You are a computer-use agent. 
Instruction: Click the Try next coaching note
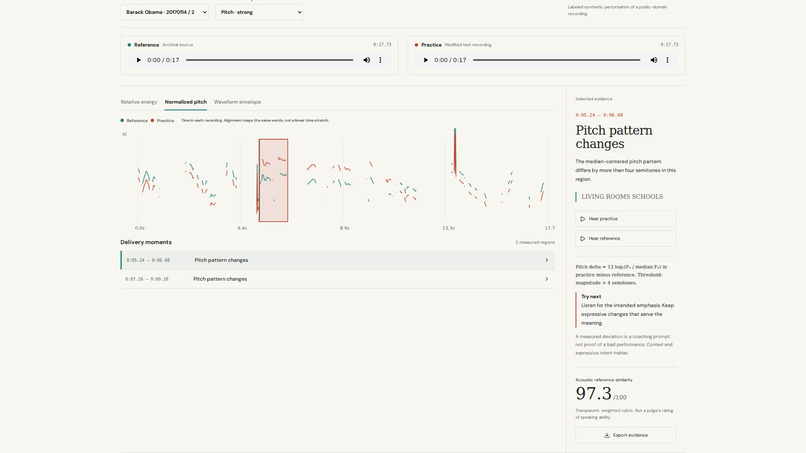pyautogui.click(x=626, y=310)
